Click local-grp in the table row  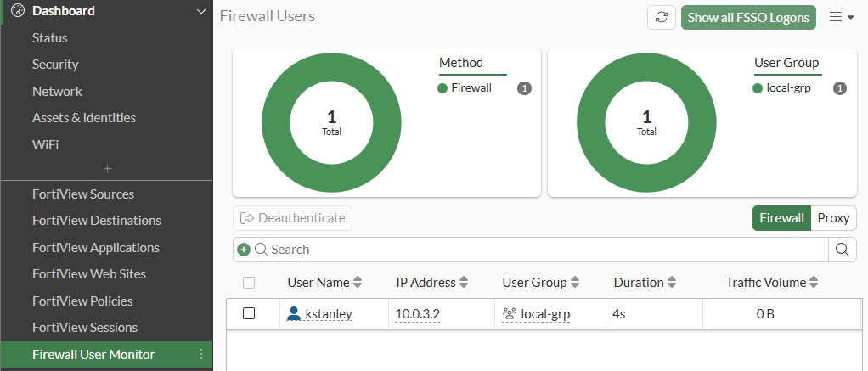tap(546, 314)
